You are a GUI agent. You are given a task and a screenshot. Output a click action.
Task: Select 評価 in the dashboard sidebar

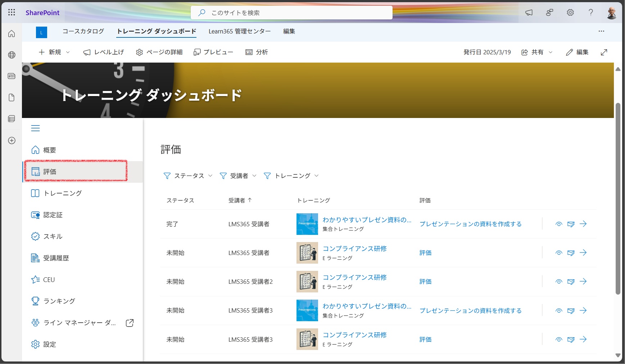coord(82,172)
